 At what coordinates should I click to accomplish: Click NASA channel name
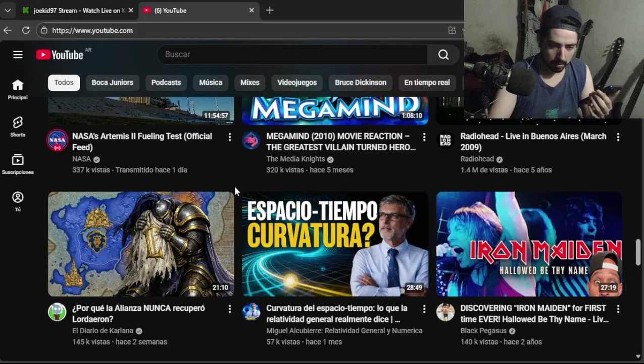coord(81,159)
